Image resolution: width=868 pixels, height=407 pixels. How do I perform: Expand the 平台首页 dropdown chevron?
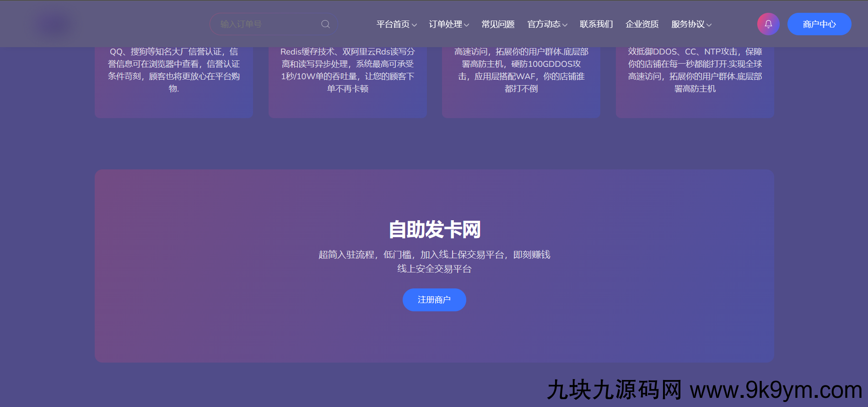point(414,25)
